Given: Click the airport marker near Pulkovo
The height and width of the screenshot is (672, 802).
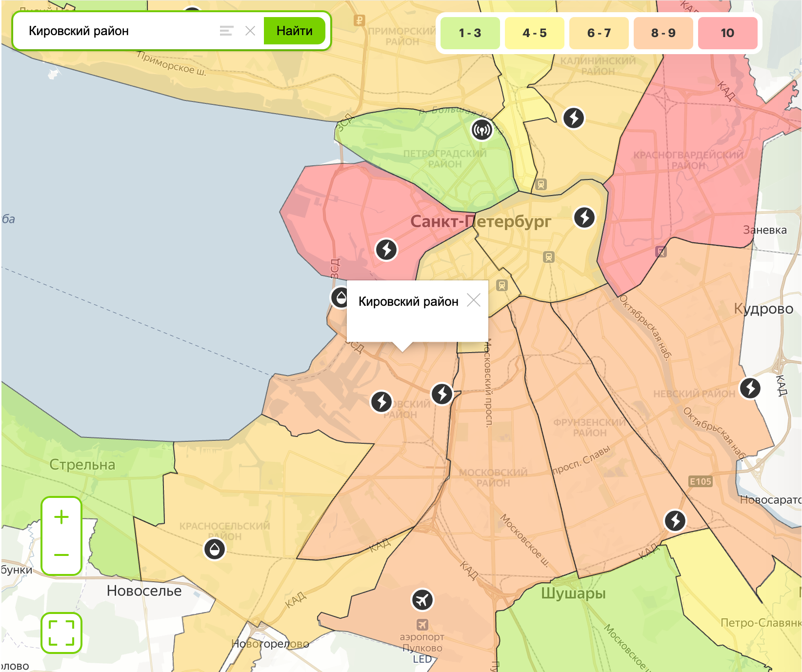Looking at the screenshot, I should point(422,600).
